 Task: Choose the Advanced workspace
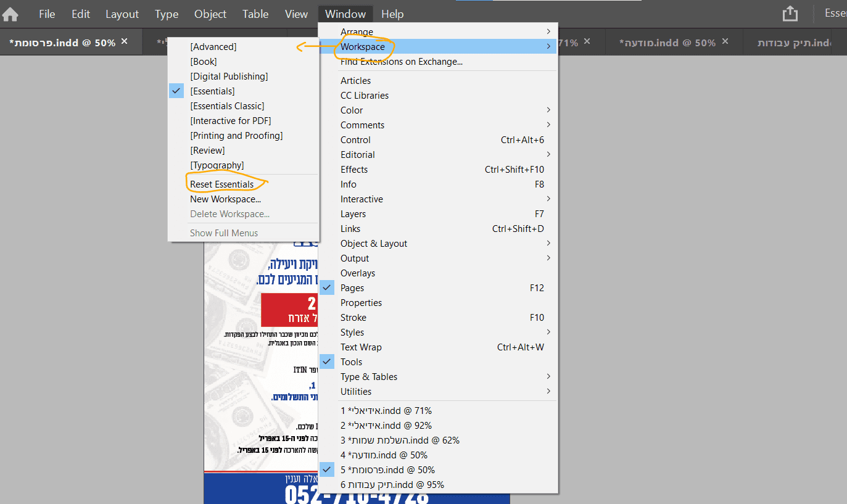(x=244, y=47)
